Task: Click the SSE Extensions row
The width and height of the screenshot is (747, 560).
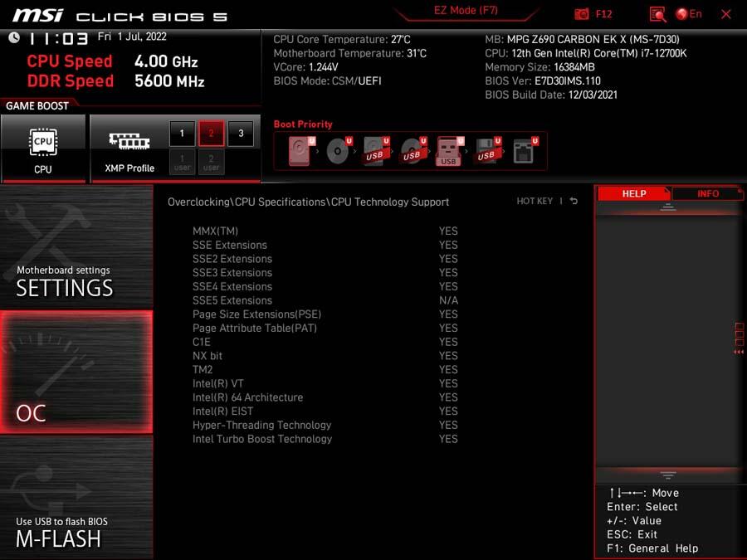Action: [x=325, y=246]
